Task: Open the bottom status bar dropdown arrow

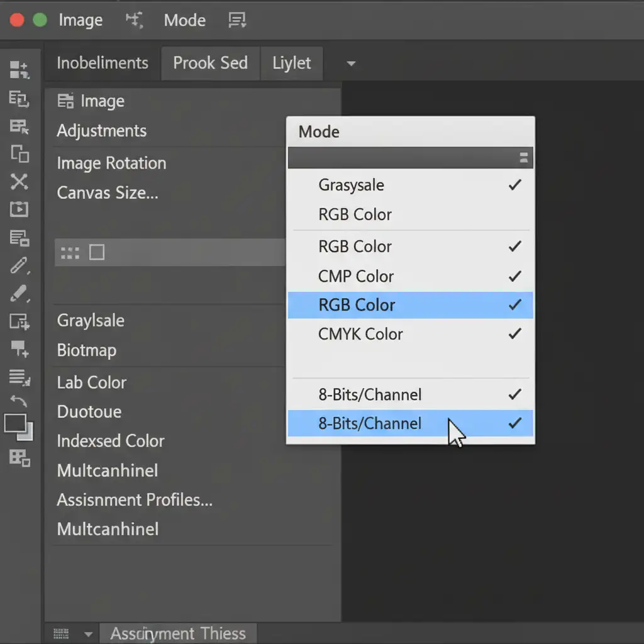Action: tap(88, 634)
